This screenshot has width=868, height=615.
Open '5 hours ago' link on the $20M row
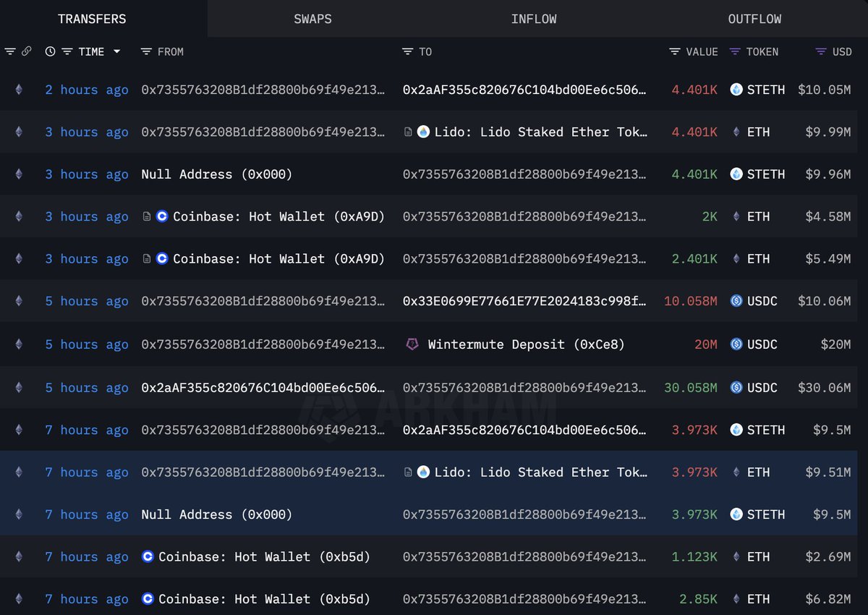tap(87, 344)
